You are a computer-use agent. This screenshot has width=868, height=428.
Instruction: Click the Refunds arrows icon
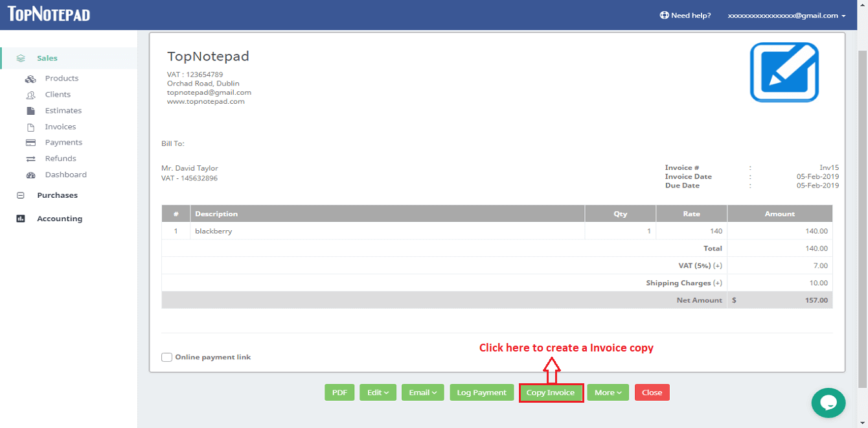(30, 159)
